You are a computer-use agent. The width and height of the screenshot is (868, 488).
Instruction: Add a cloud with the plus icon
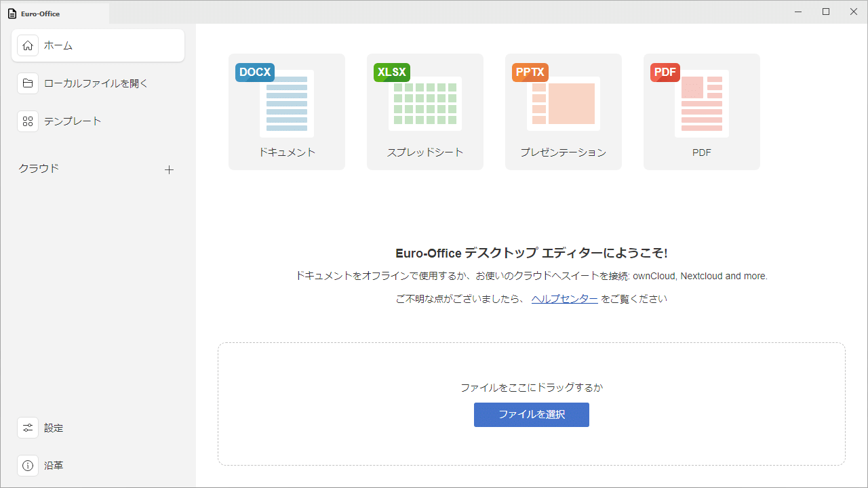point(170,169)
